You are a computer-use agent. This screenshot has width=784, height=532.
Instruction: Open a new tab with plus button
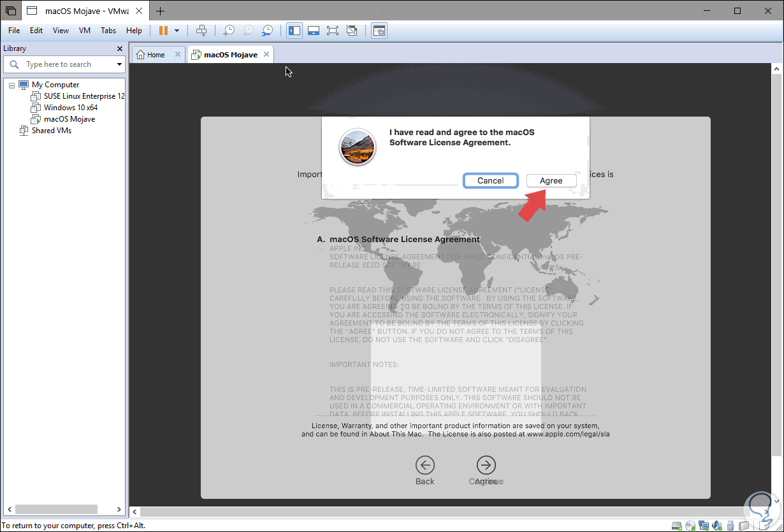point(160,11)
